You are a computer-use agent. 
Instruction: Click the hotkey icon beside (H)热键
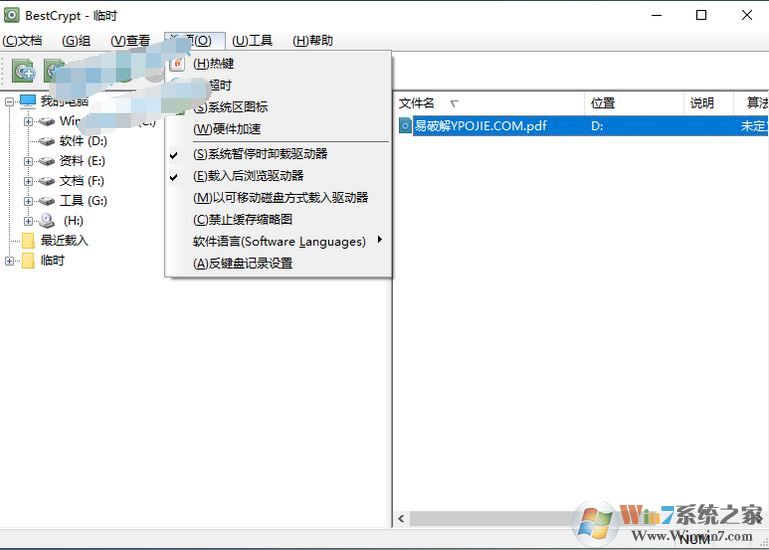[177, 64]
